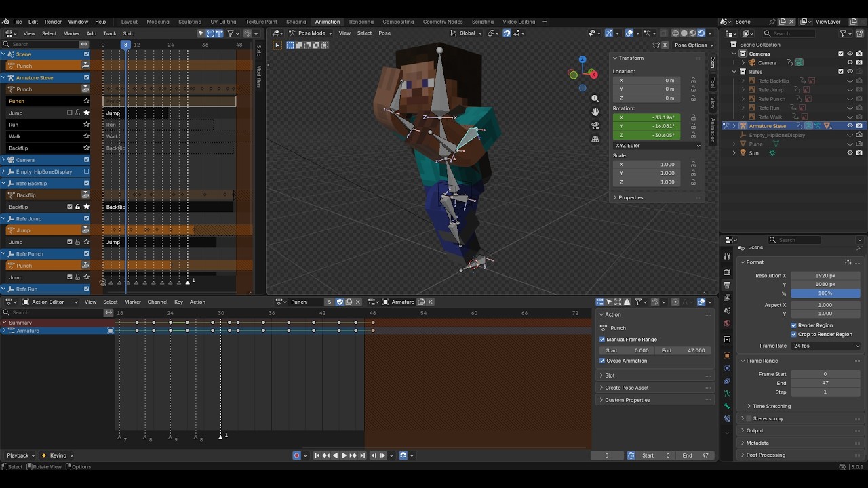Click camera data icon next to Camera
This screenshot has height=488, width=868.
pos(799,62)
